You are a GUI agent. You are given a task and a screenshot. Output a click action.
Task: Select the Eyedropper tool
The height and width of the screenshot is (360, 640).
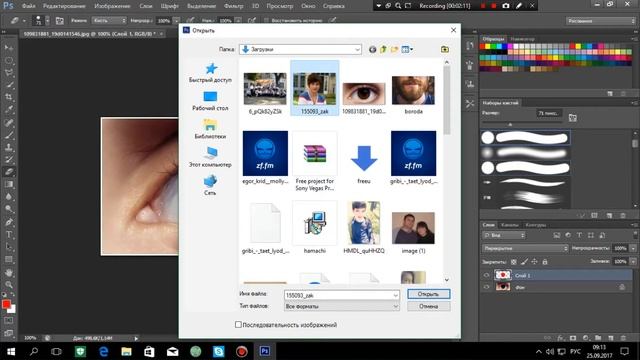point(9,109)
